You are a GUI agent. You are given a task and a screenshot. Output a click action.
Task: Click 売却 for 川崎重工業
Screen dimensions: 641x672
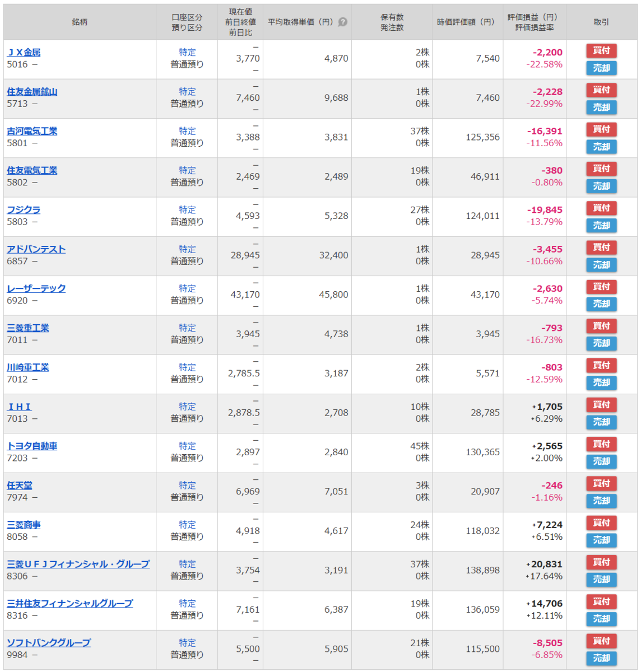click(601, 383)
